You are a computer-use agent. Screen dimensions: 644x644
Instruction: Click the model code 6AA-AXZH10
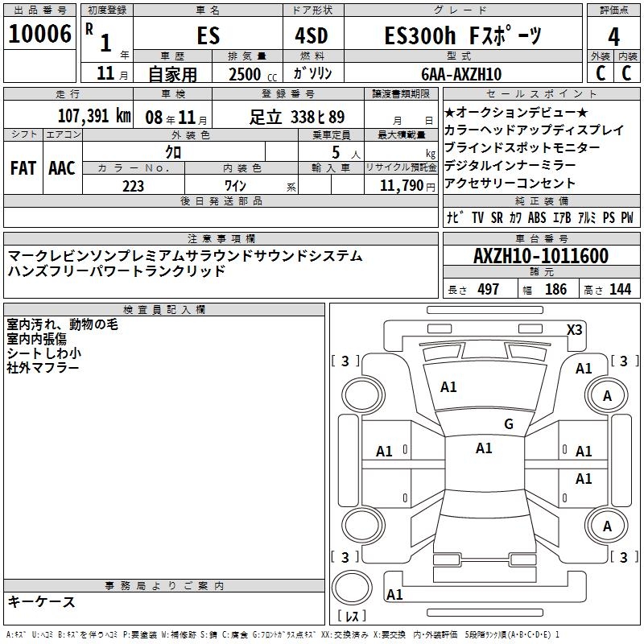point(461,74)
